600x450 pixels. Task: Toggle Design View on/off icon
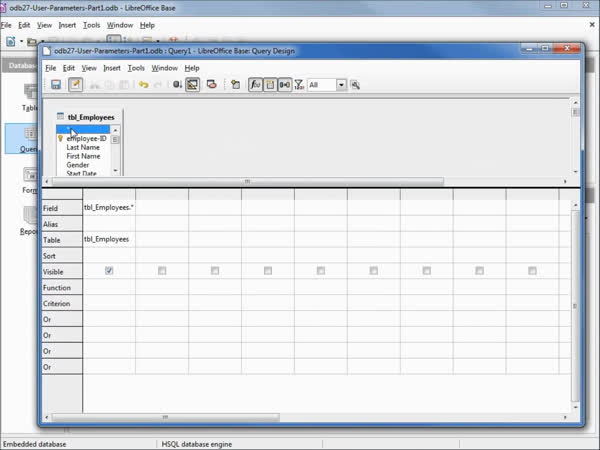coord(193,85)
